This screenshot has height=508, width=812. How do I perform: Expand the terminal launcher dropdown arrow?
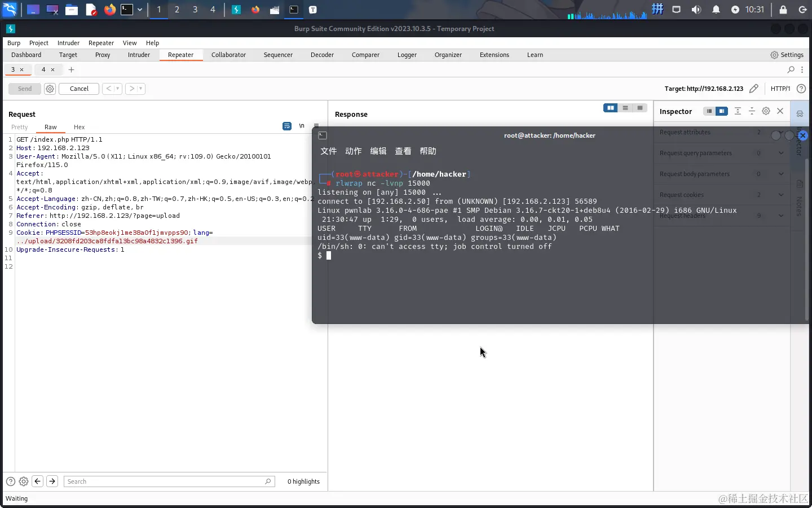(x=140, y=10)
